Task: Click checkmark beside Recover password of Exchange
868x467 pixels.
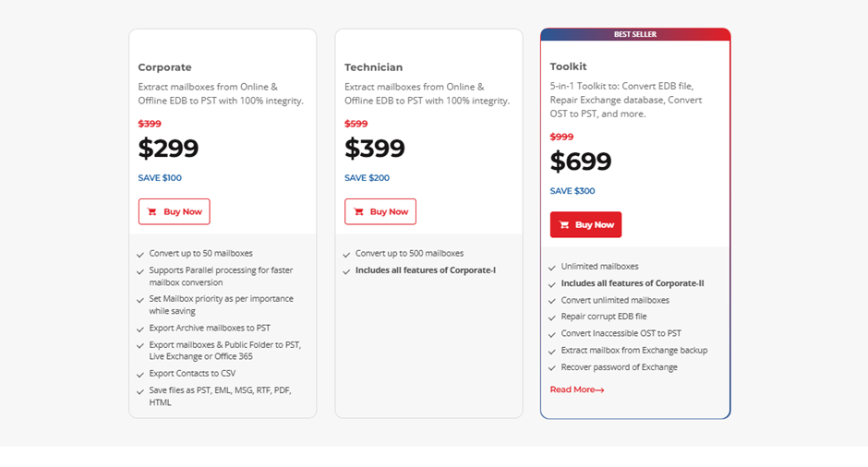Action: (x=552, y=368)
